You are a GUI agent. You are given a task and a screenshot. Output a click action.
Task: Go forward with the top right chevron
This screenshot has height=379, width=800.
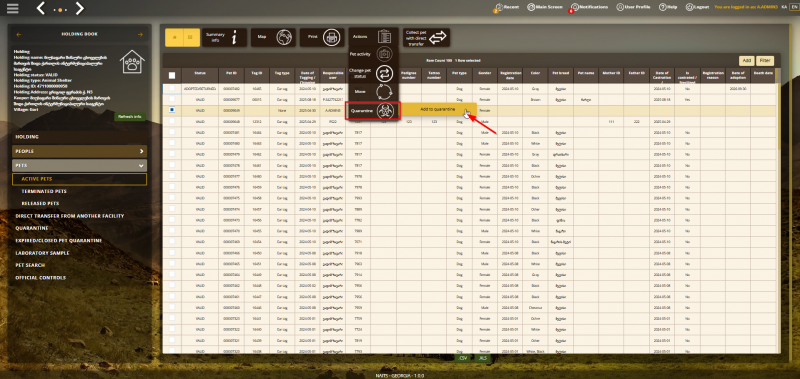79,8
